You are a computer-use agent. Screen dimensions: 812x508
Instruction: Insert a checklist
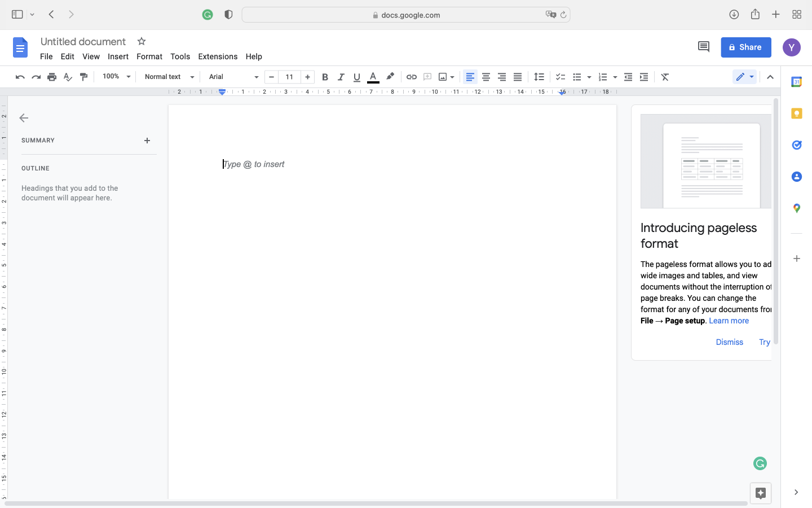coord(561,77)
